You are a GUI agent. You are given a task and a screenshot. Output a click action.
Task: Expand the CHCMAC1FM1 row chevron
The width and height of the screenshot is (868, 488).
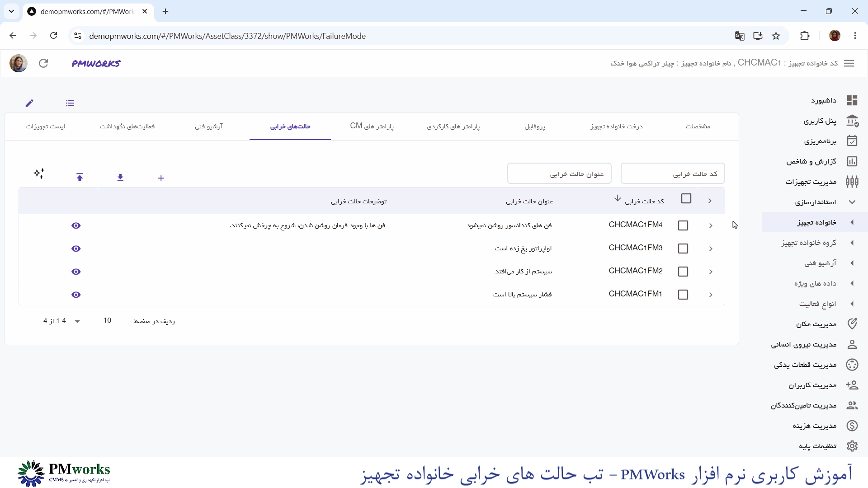tap(711, 295)
